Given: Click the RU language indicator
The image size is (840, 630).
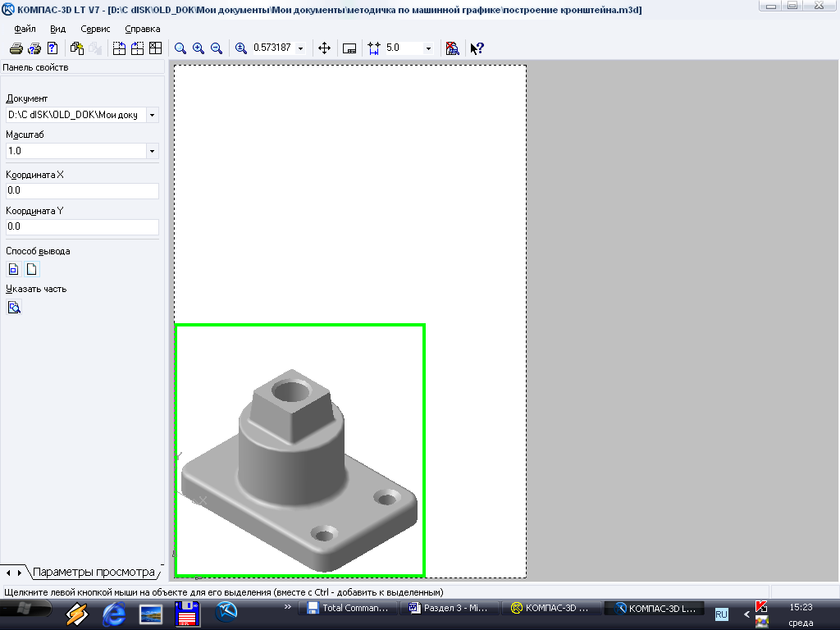Looking at the screenshot, I should (721, 614).
